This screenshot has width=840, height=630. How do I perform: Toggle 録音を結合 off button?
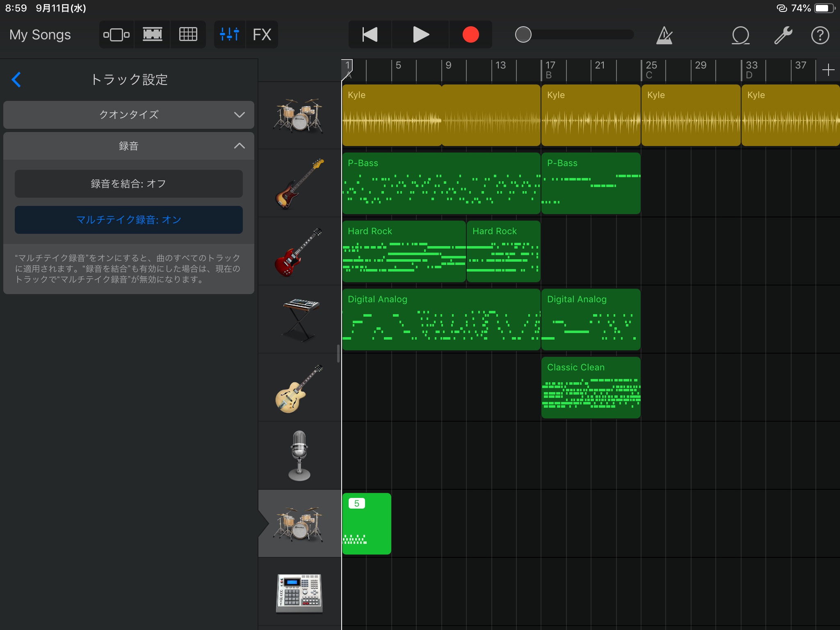coord(129,184)
